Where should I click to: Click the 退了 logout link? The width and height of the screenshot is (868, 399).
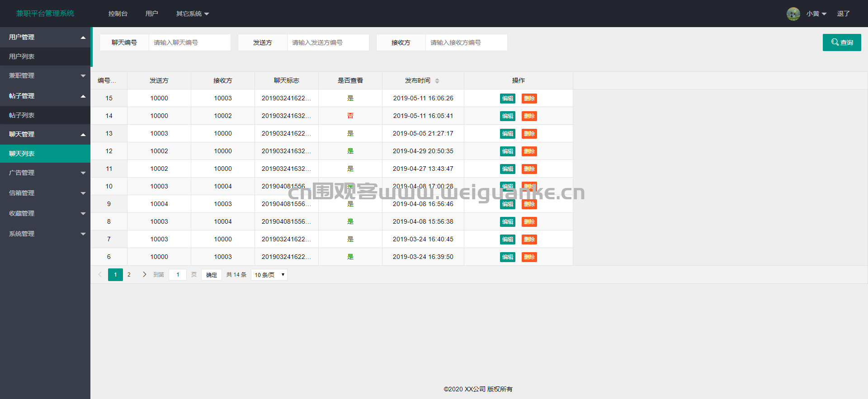[843, 14]
